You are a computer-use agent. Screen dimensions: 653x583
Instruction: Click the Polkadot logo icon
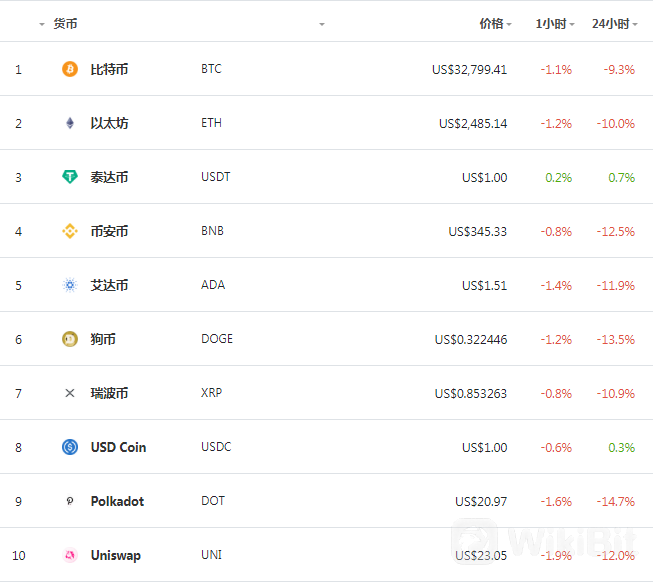click(x=70, y=501)
